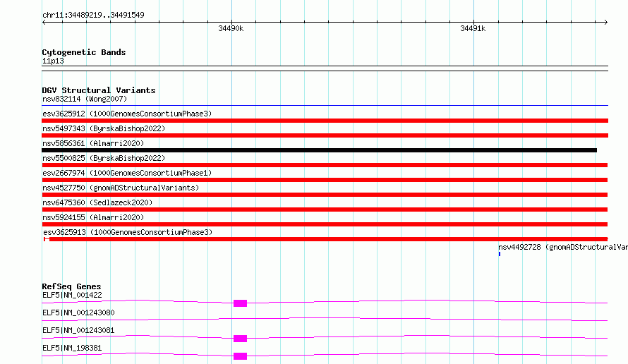Viewport: 628px width, 364px height.
Task: Click the magenta exon box of ELF5|NM_198381
Action: click(x=241, y=356)
